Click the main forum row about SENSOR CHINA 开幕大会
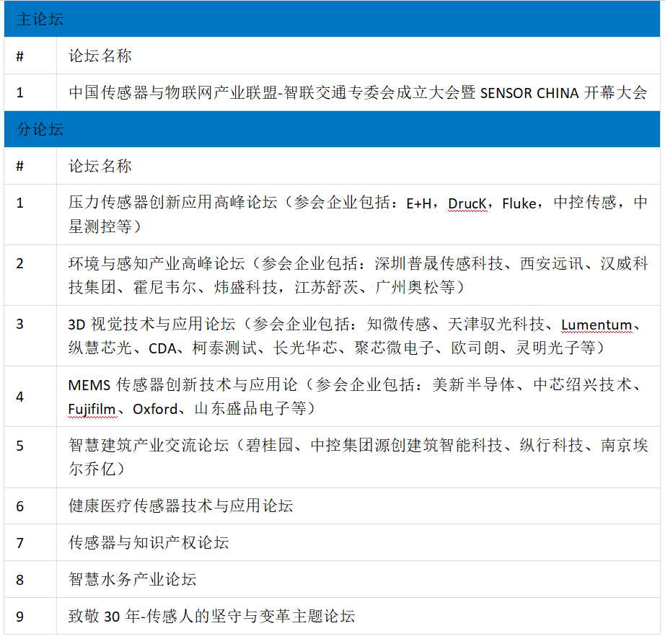665x644 pixels. [x=358, y=92]
